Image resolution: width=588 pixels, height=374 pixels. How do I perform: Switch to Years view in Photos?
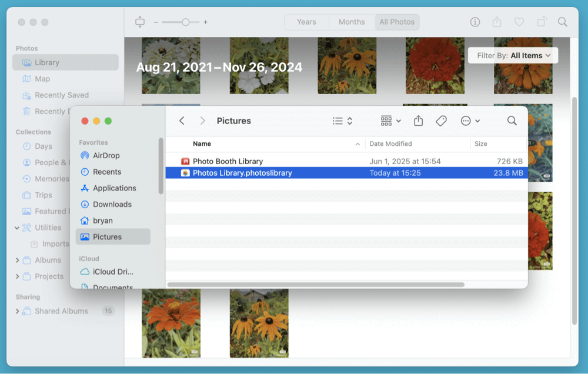(306, 22)
